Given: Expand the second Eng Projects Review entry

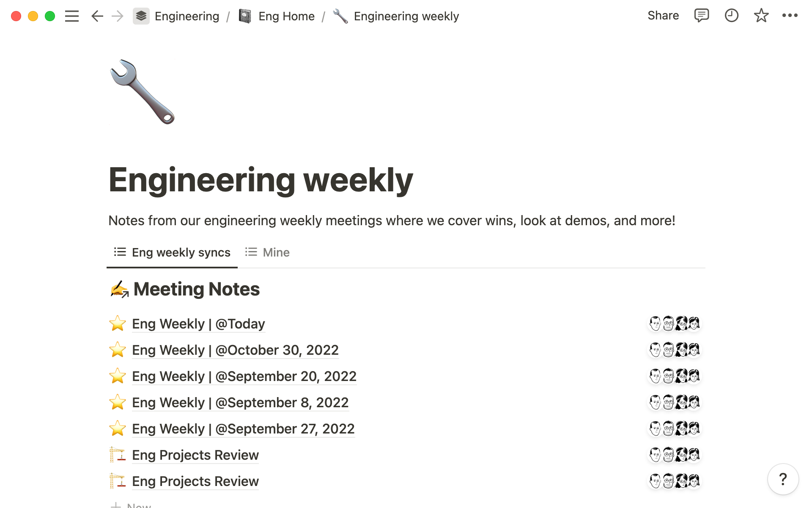Looking at the screenshot, I should [x=195, y=481].
